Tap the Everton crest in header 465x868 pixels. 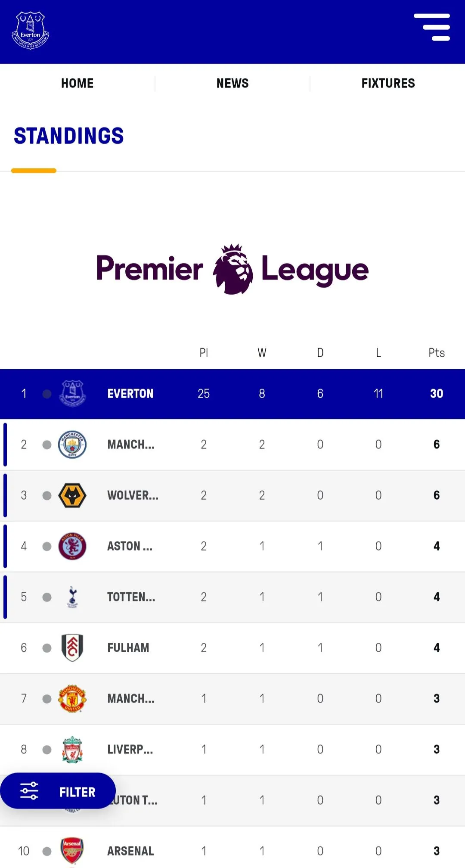coord(30,31)
